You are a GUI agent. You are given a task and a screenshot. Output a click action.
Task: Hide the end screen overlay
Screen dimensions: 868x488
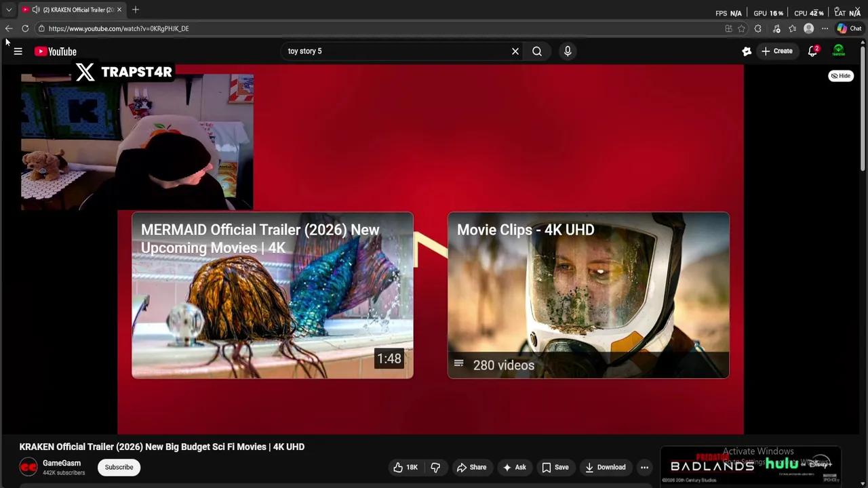click(841, 76)
